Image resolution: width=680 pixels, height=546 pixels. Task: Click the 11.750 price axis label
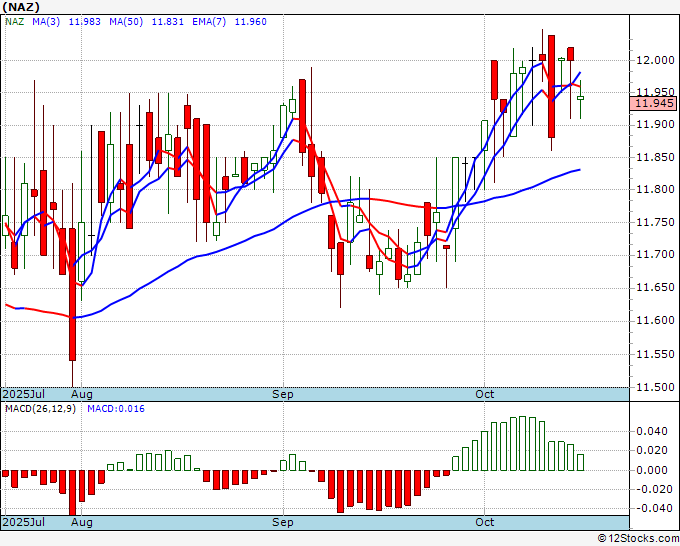point(655,222)
